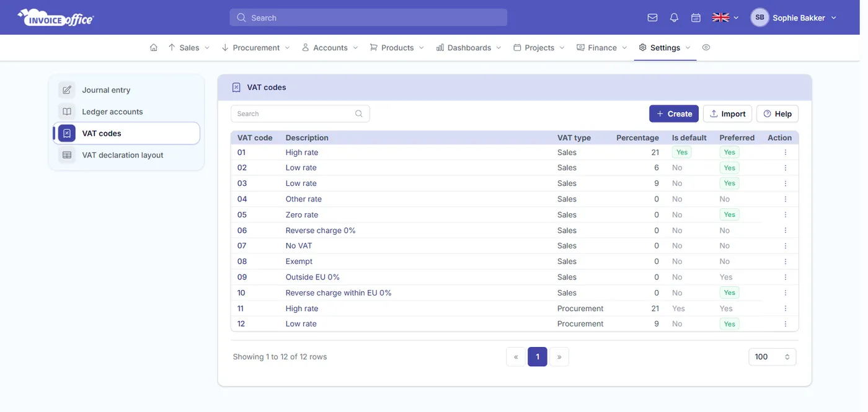This screenshot has width=868, height=412.
Task: Go to the home icon
Action: 154,48
